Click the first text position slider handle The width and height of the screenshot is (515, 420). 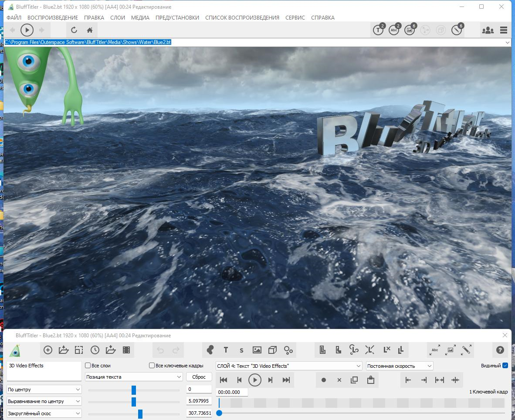click(x=134, y=390)
